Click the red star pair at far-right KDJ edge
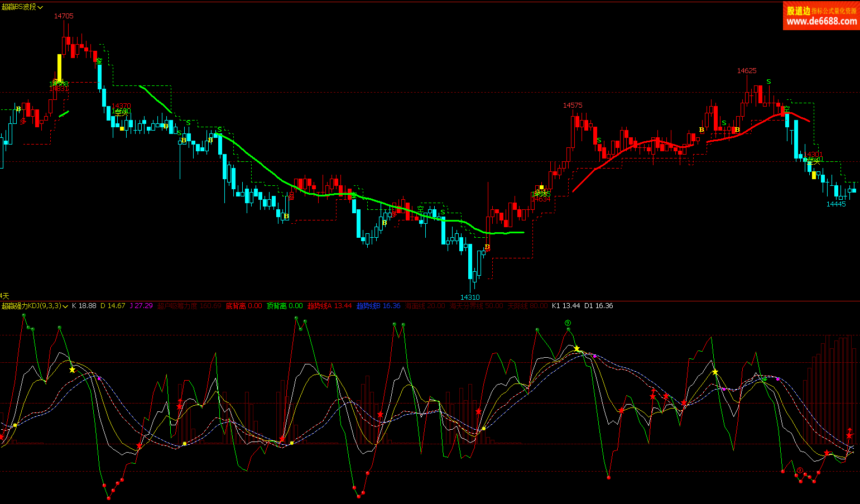 [849, 433]
